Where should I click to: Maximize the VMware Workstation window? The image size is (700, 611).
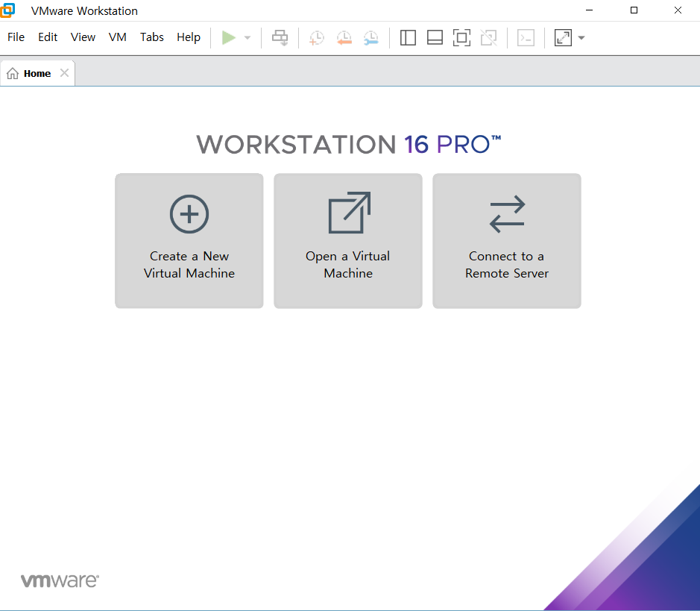click(x=634, y=10)
